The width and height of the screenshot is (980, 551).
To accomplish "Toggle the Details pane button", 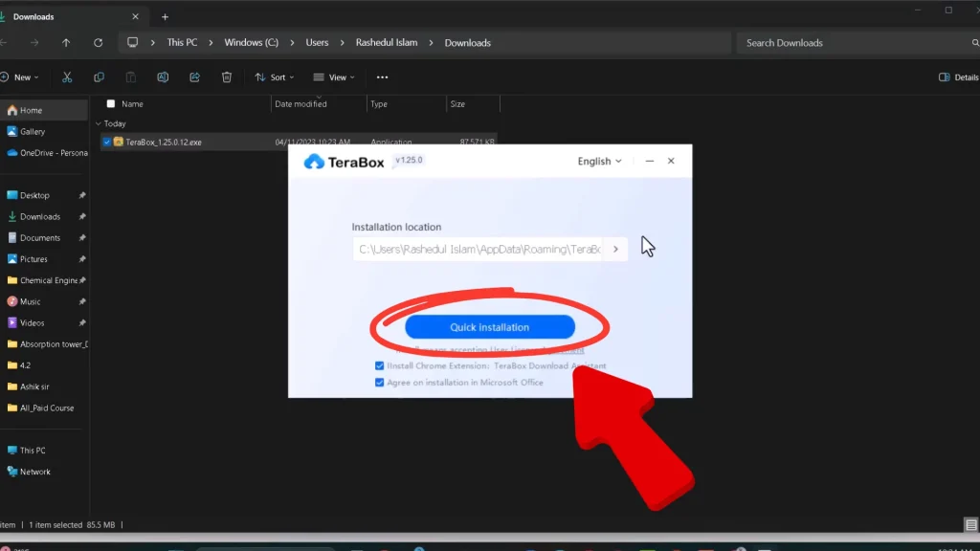I will pyautogui.click(x=959, y=77).
